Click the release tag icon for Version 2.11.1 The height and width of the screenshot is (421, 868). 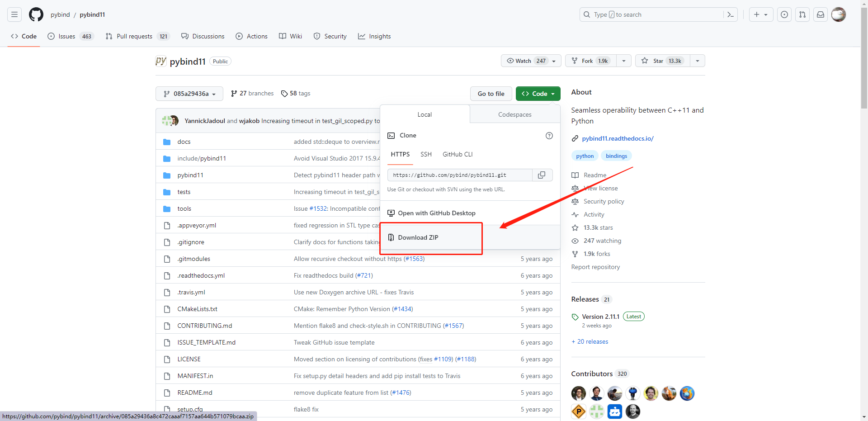click(575, 317)
